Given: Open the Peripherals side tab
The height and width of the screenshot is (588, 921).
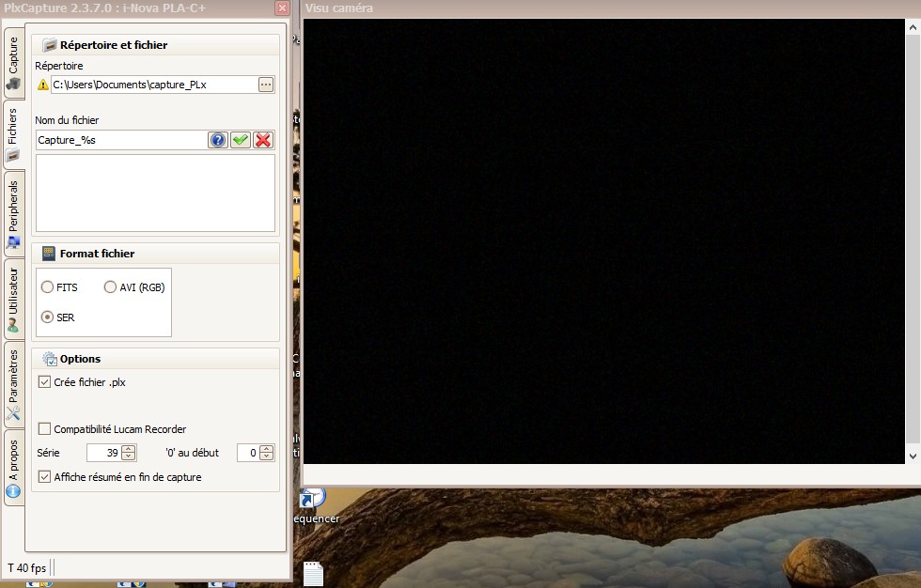Looking at the screenshot, I should coord(13,214).
